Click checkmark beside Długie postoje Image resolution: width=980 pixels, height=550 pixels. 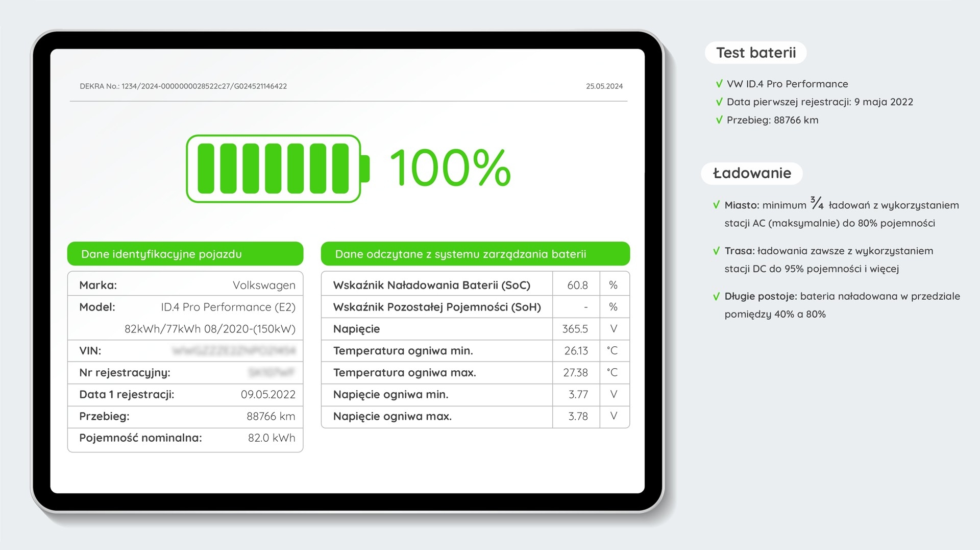[x=716, y=296]
